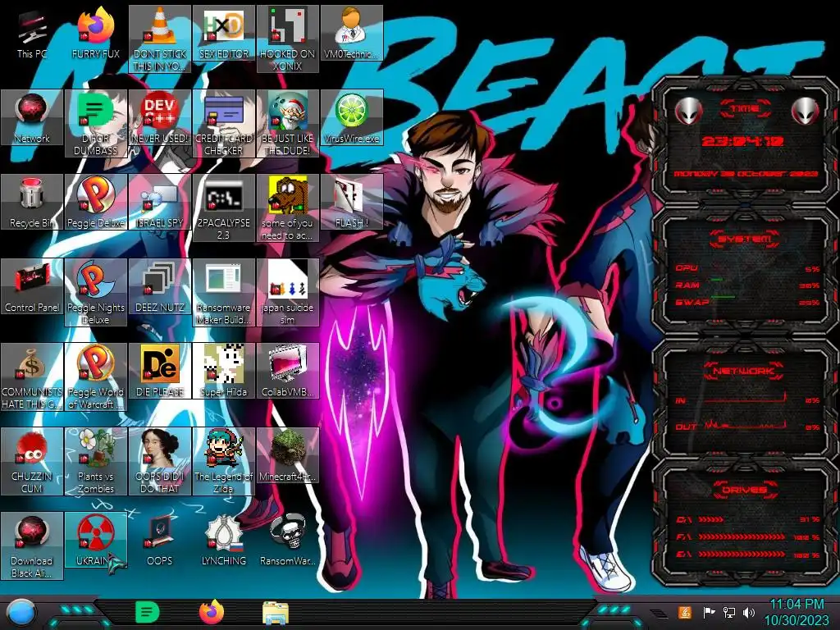The image size is (840, 630).
Task: Open the Download Black Ali shortcut
Action: pyautogui.click(x=32, y=546)
